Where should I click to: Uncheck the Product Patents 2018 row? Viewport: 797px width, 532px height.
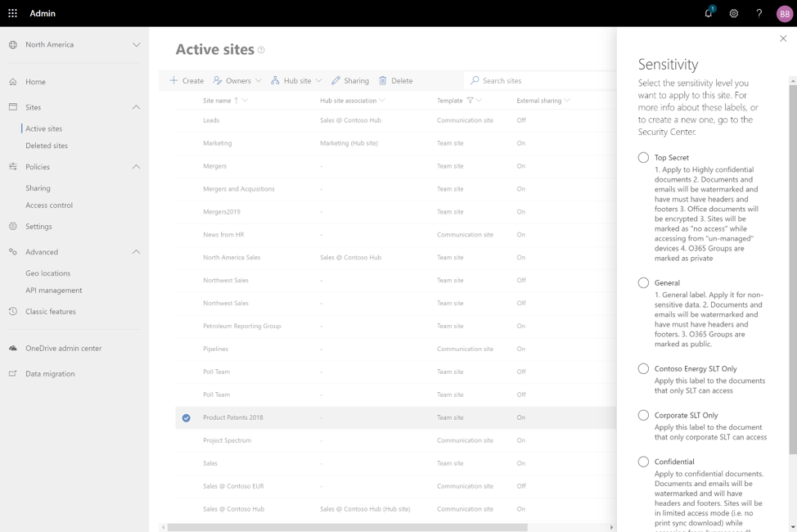pos(187,417)
